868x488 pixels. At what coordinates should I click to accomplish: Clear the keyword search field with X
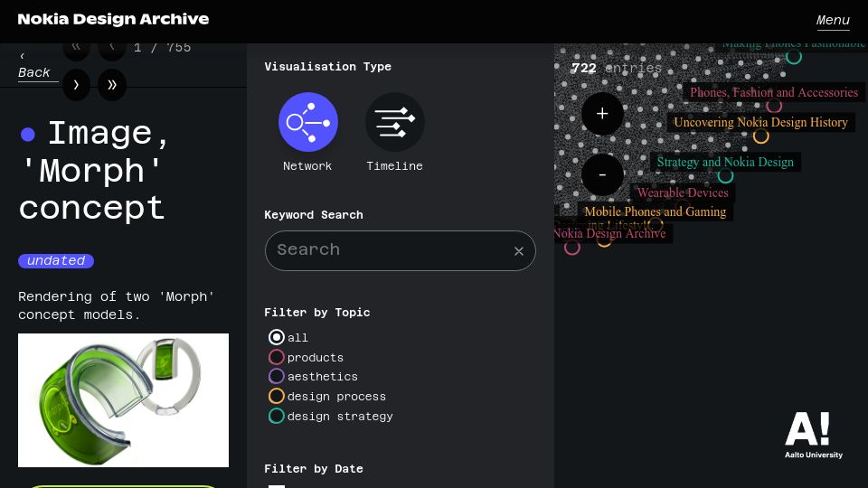click(519, 251)
